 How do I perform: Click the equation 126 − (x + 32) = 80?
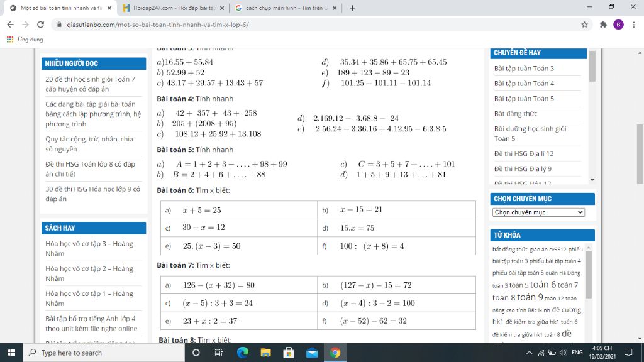click(218, 285)
